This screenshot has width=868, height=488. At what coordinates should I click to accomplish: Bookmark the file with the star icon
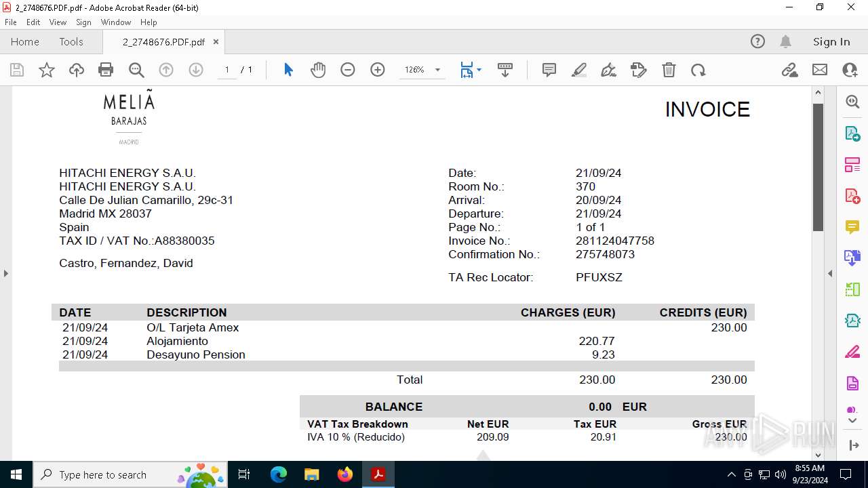point(47,70)
